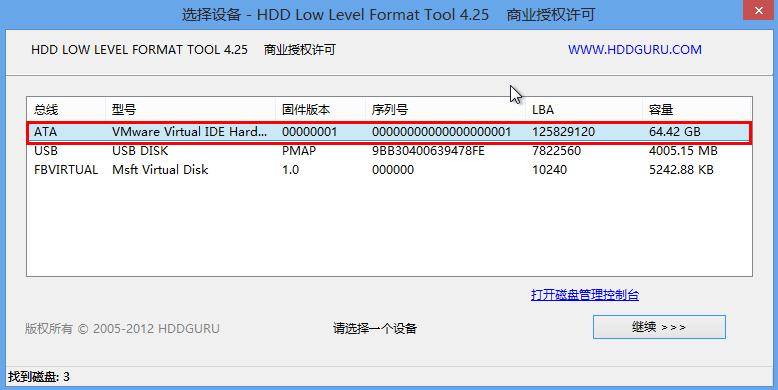This screenshot has height=390, width=778.
Task: Click the 64.42 GB capacity cell
Action: point(675,131)
